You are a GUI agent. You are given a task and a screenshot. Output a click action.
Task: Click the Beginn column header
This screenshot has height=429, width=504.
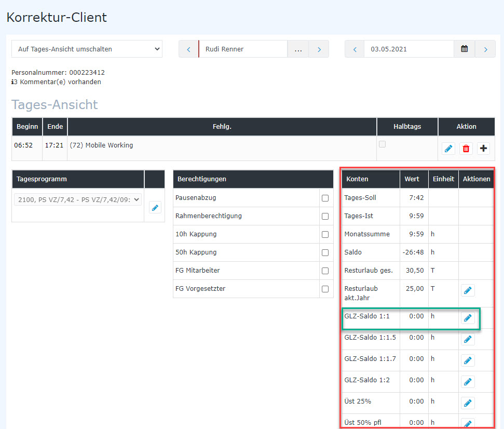coord(28,127)
